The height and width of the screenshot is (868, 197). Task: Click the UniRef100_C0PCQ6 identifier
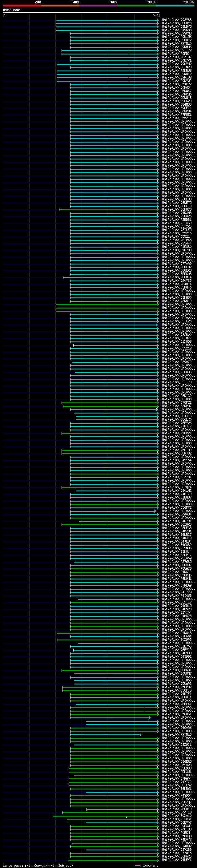(177, 94)
